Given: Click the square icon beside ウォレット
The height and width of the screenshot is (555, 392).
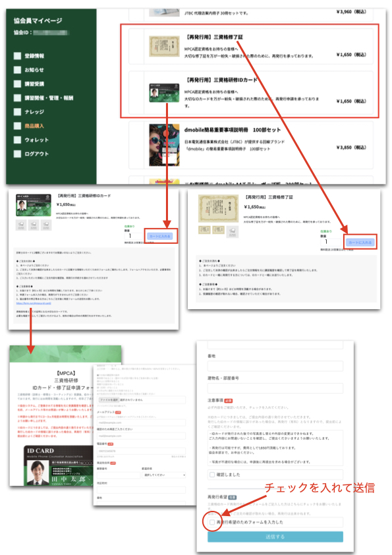Looking at the screenshot, I should 17,140.
